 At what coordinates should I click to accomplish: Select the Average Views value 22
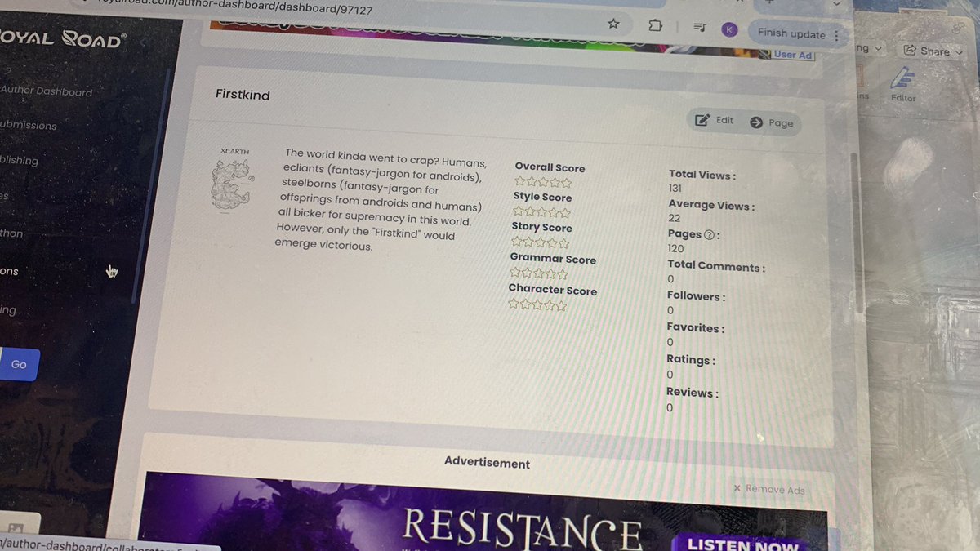coord(674,218)
